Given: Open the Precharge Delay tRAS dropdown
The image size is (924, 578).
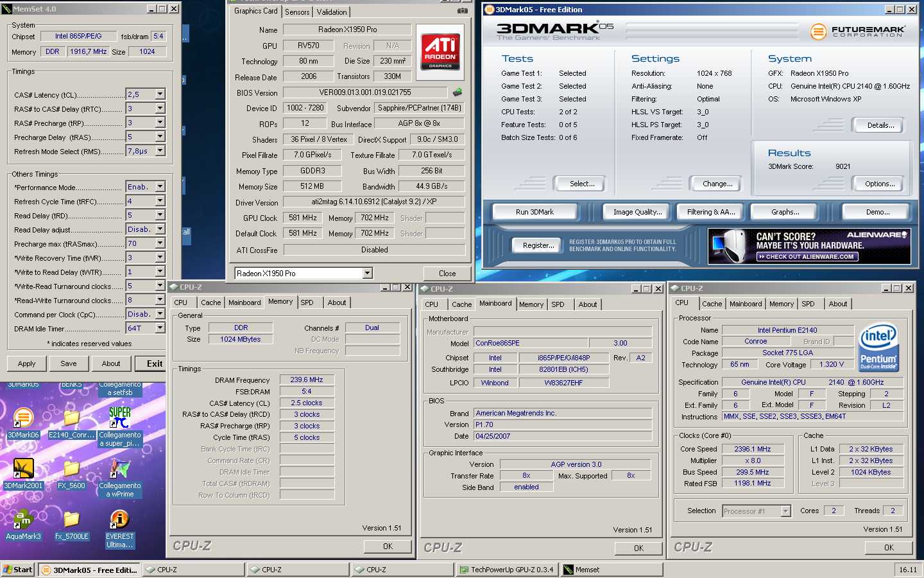Looking at the screenshot, I should [x=160, y=137].
